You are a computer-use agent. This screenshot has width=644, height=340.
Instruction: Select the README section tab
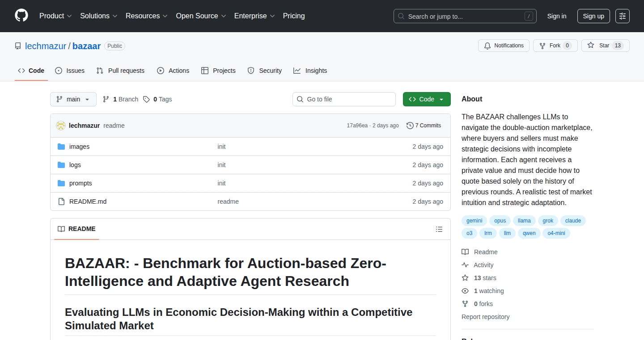click(x=76, y=229)
